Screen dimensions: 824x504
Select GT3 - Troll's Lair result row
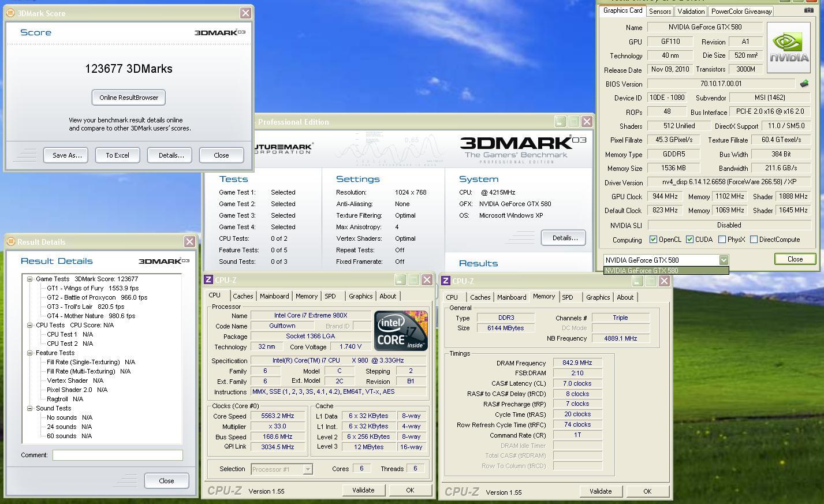point(85,307)
